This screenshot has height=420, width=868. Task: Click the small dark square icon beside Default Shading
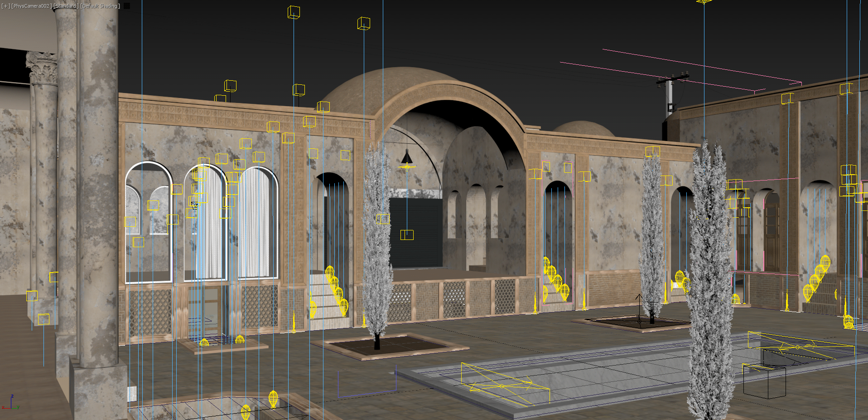(x=127, y=6)
